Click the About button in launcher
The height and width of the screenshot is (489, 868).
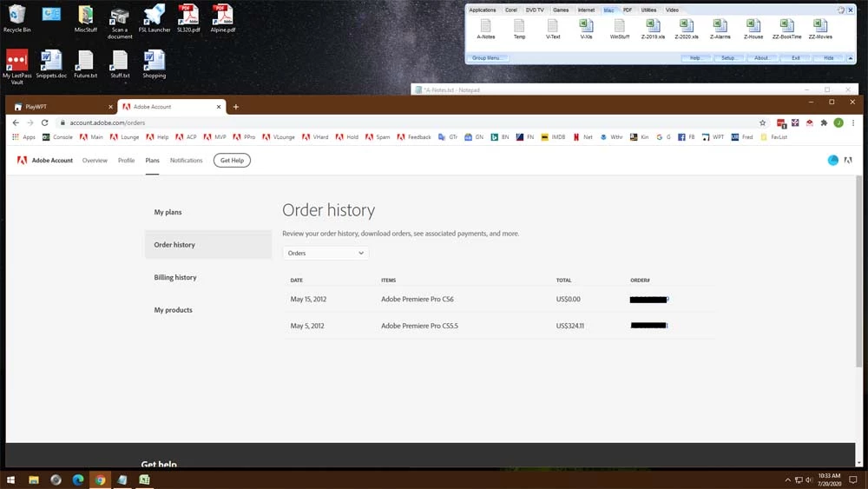click(762, 57)
